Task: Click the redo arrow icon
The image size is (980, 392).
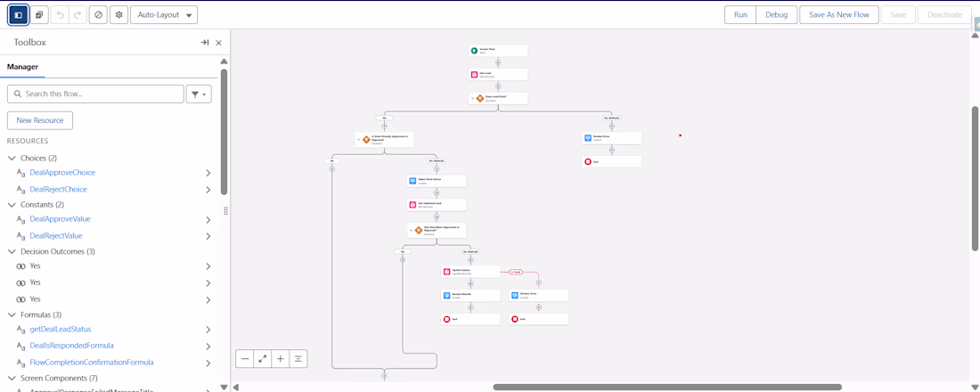Action: (78, 14)
